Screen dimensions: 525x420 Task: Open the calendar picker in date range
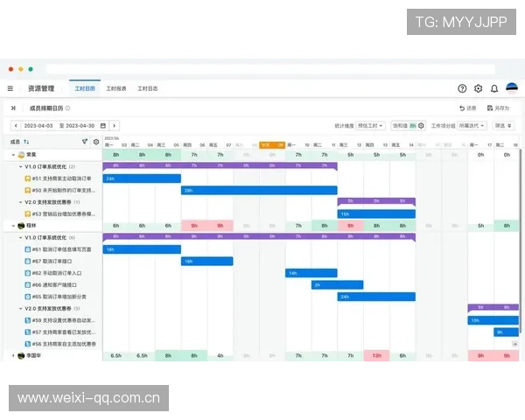pos(103,126)
